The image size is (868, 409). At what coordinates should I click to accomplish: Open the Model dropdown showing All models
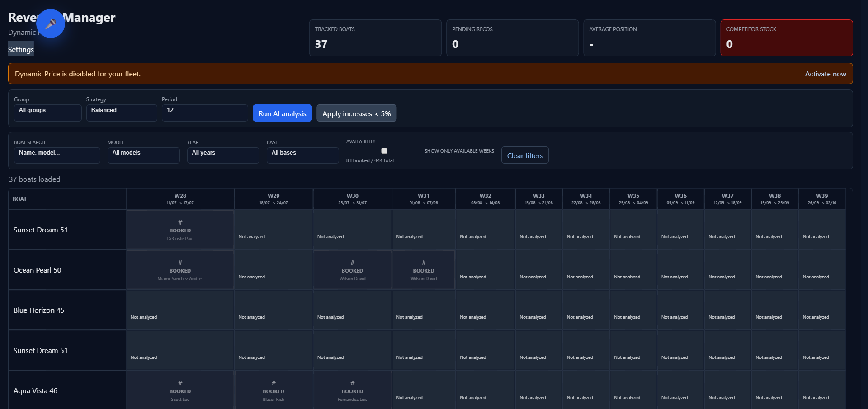(x=144, y=155)
